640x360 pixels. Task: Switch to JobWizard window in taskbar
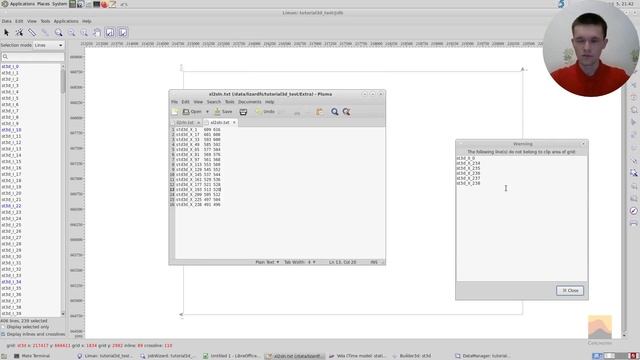(168, 356)
